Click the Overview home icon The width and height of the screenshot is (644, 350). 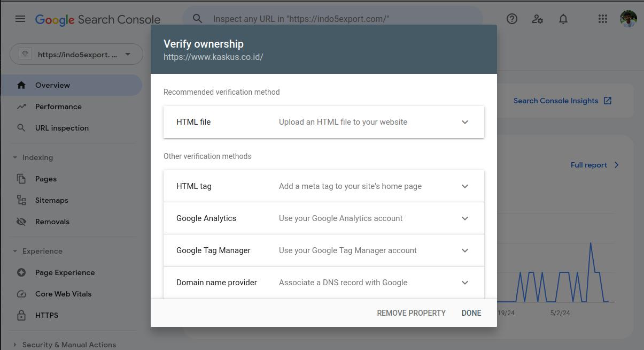(x=21, y=85)
